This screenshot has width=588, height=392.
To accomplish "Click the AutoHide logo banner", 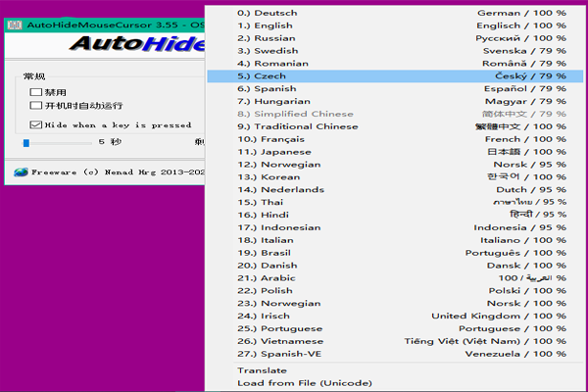I will point(137,44).
